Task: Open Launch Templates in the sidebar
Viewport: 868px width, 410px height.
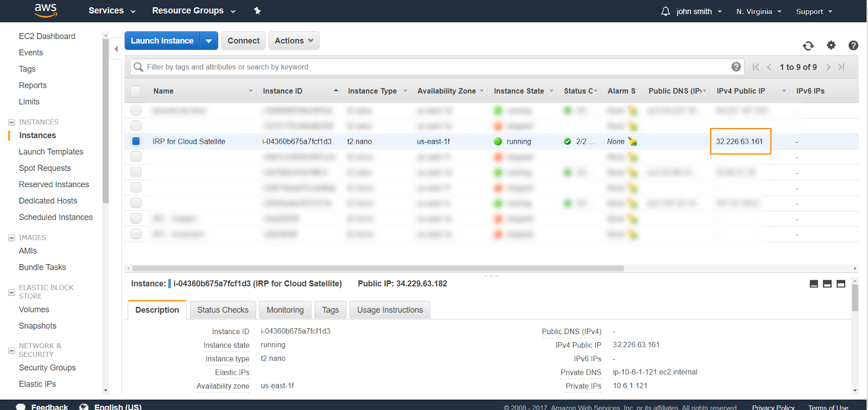Action: 51,152
